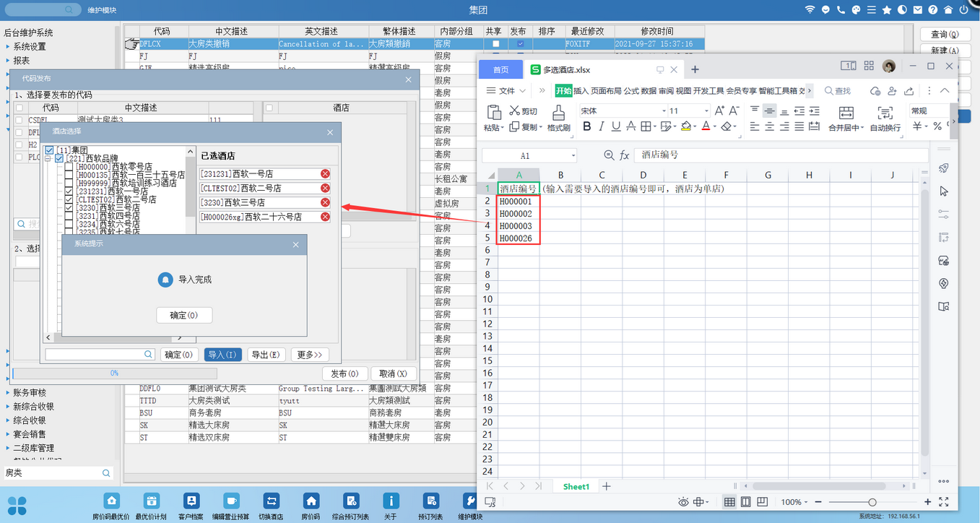
Task: Toggle the [11]集团 checkbox in hotel tree
Action: 49,150
